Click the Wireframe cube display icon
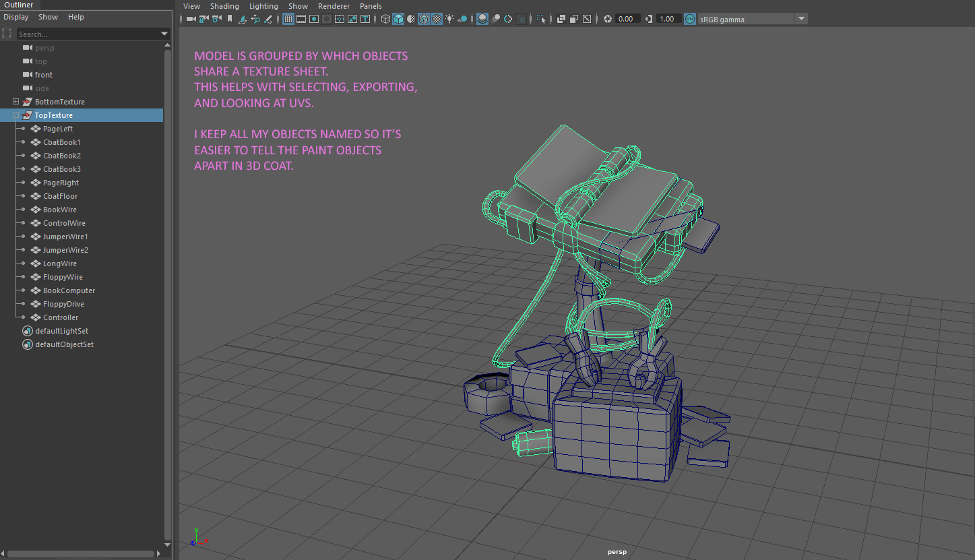This screenshot has width=975, height=560. (x=385, y=19)
